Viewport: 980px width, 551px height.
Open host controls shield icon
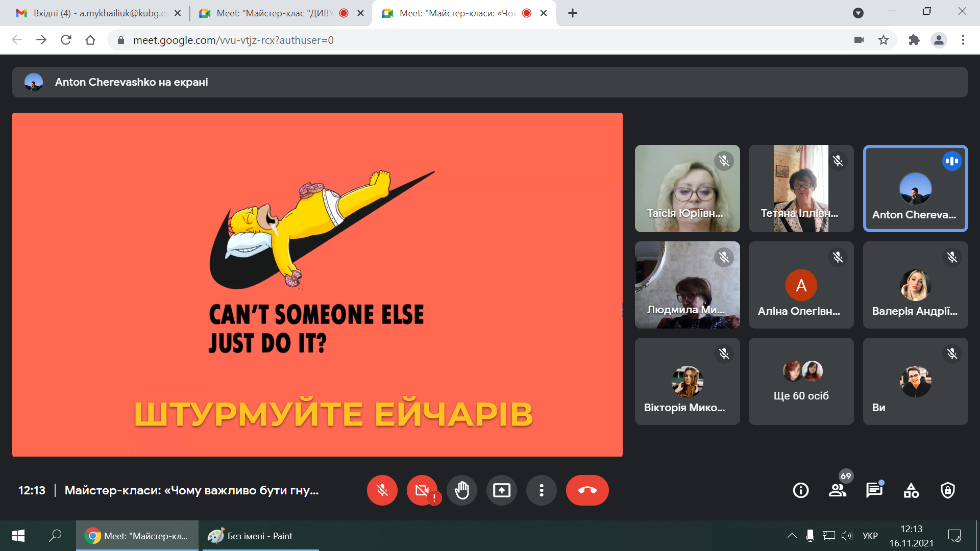[947, 490]
